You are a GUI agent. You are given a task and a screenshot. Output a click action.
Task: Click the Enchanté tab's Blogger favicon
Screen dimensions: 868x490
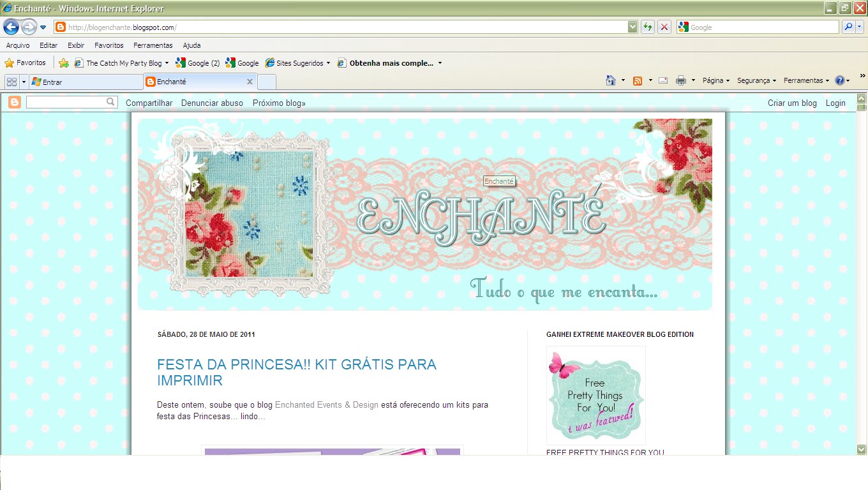[150, 82]
